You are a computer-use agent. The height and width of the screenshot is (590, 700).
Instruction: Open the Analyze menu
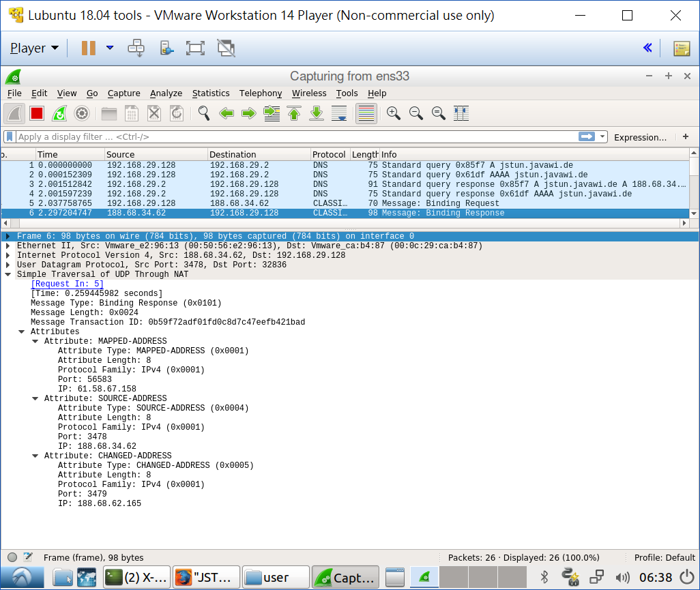[x=166, y=93]
